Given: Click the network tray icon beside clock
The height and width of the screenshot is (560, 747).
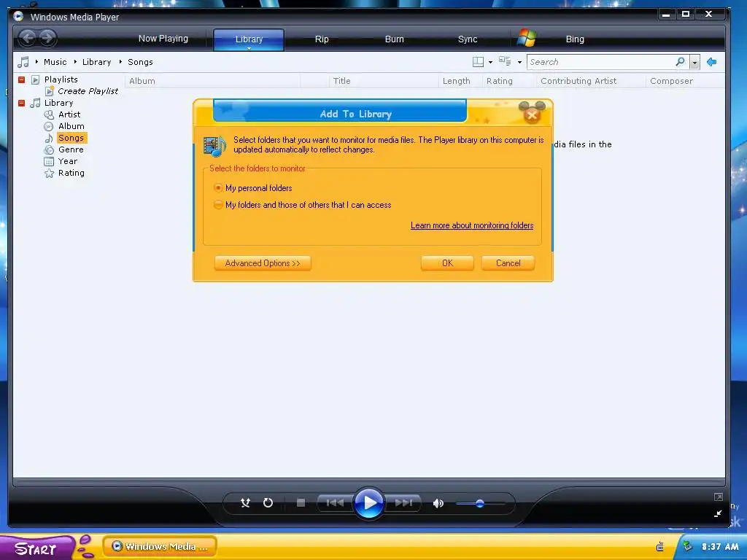Looking at the screenshot, I should [x=687, y=546].
